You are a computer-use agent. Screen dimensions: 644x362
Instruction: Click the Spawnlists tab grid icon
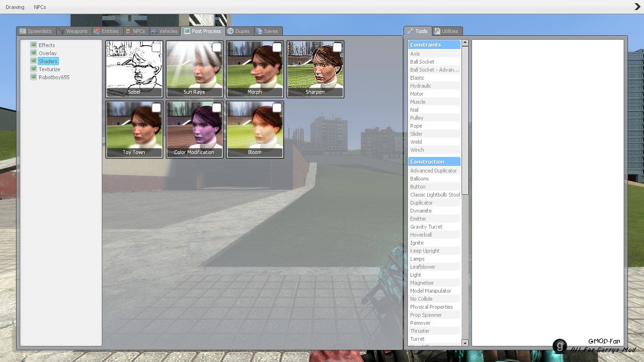pos(23,31)
